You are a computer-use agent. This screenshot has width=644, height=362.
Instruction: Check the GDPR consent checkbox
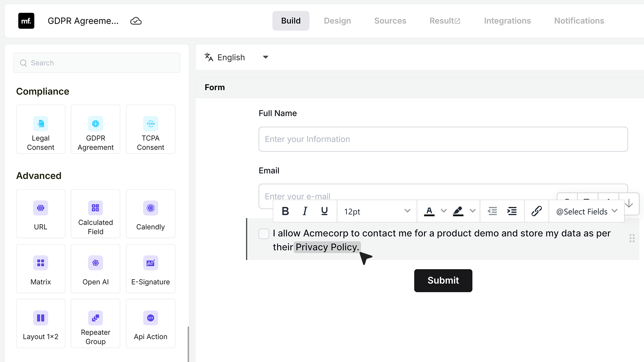[x=264, y=234]
